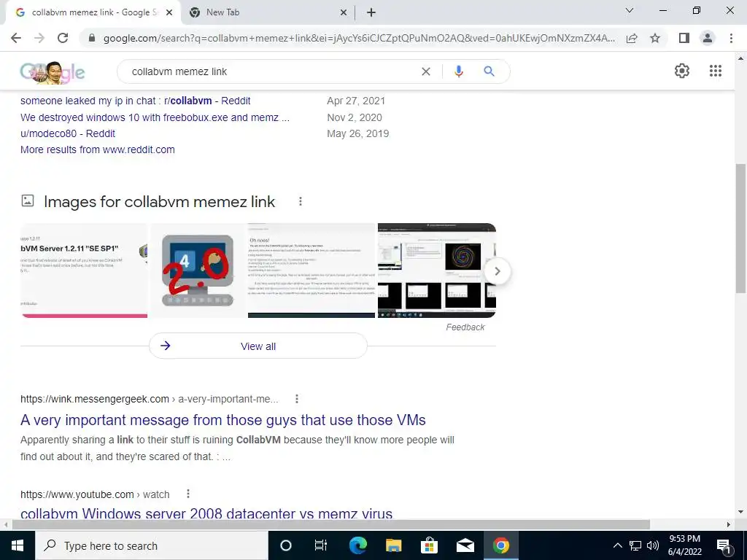Click the Images for collabvm memez link heading
This screenshot has height=560, width=747.
click(x=159, y=201)
